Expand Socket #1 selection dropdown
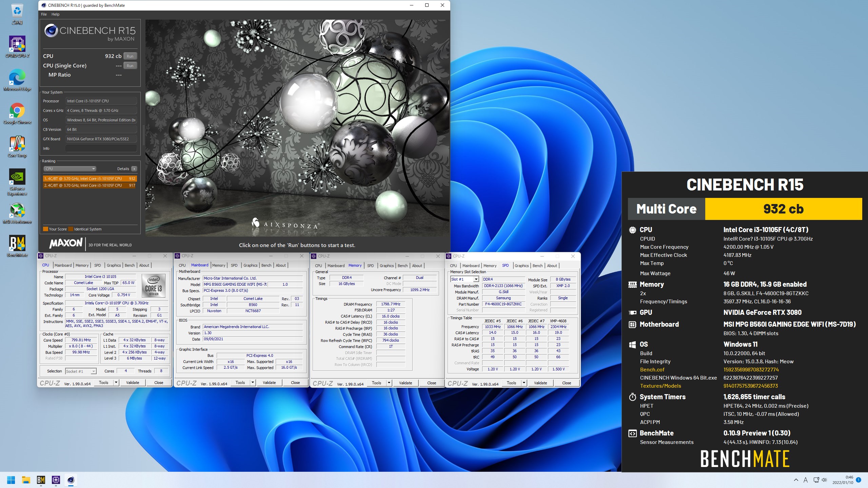 (81, 371)
